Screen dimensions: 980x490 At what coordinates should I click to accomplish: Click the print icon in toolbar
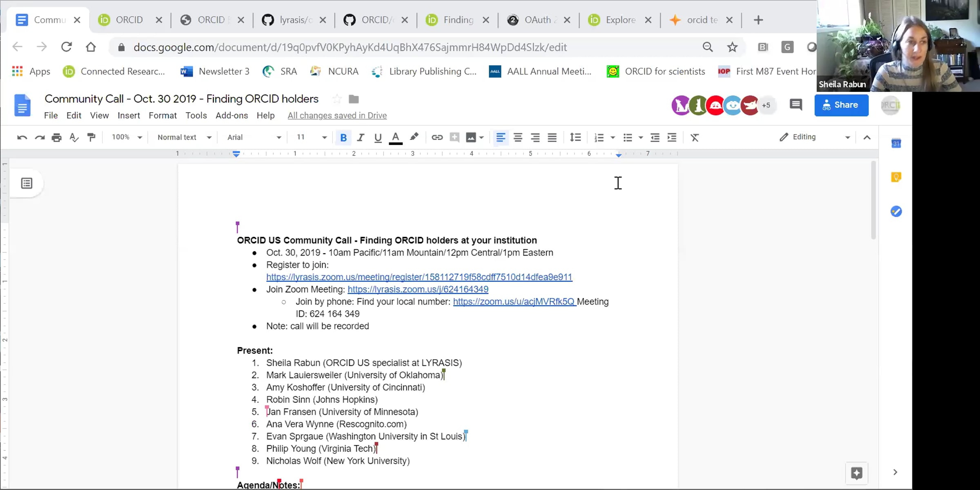point(56,138)
